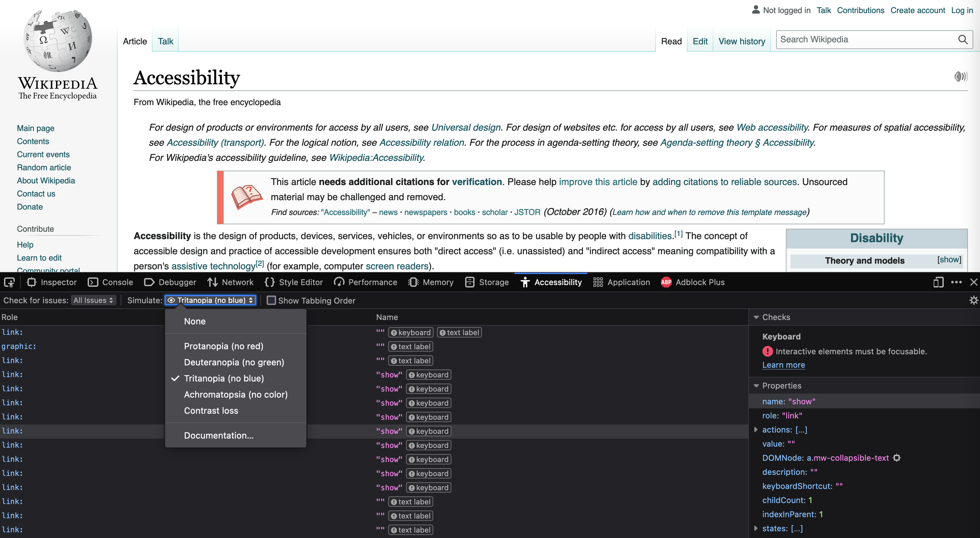The image size is (980, 538).
Task: Select Achromatopsia (no color) simulation option
Action: [236, 394]
